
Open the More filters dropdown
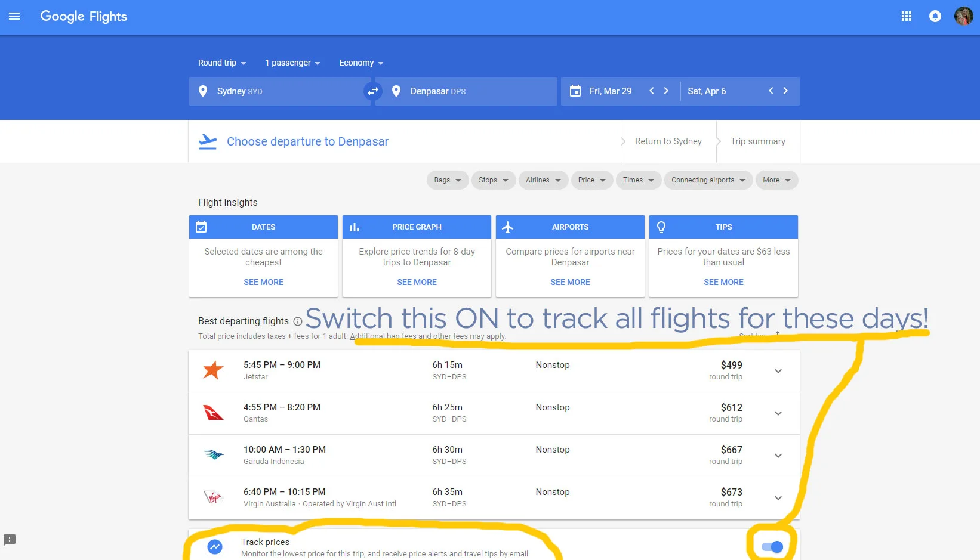point(776,180)
